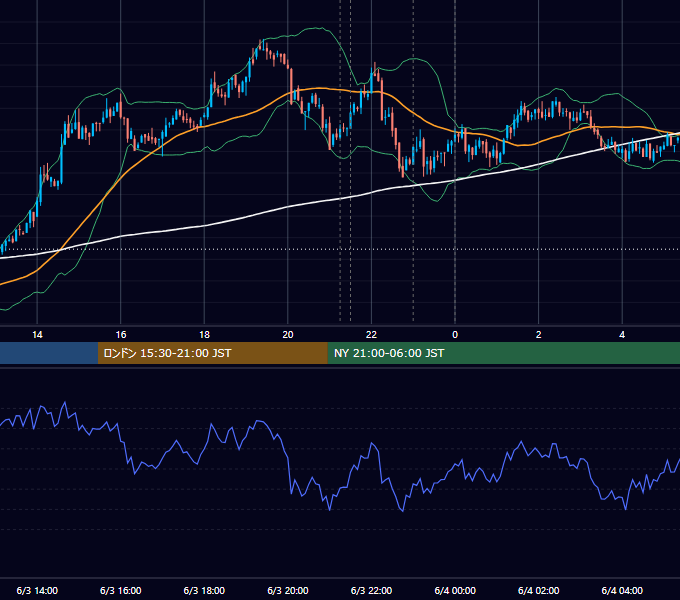This screenshot has width=680, height=600.
Task: Click the ロンドン 15:30-21:00 JST session bar
Action: (212, 353)
